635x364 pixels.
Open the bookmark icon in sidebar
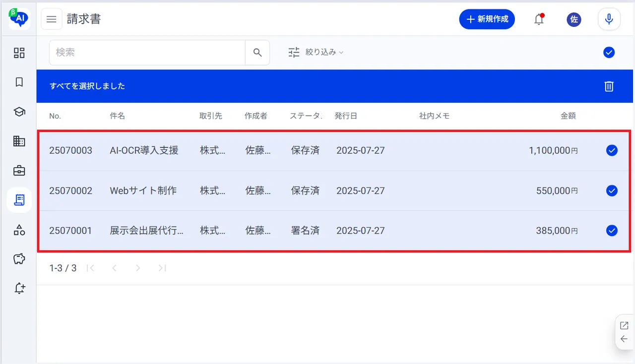coord(19,82)
